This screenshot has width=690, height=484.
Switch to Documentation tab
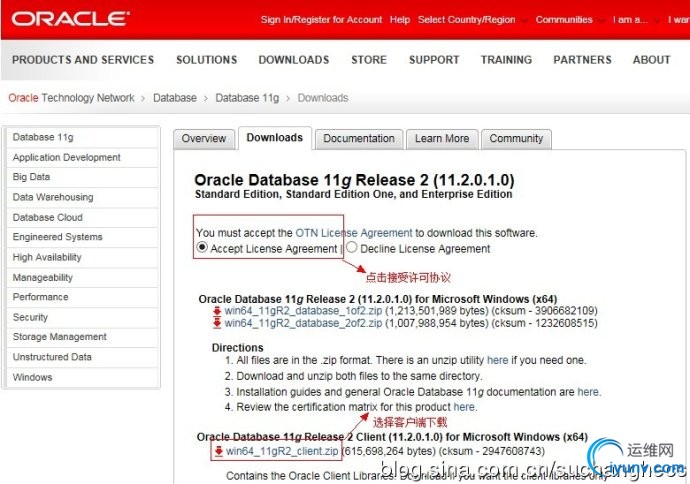click(x=359, y=139)
